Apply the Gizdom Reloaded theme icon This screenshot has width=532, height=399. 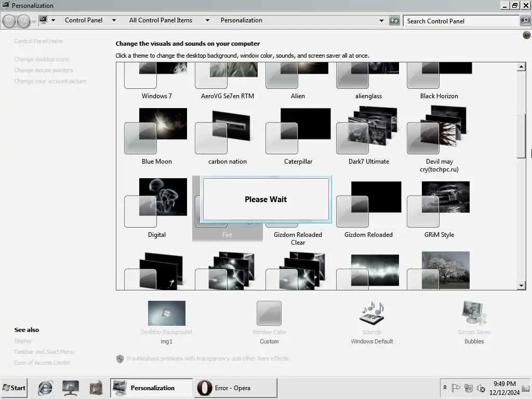[x=369, y=204]
